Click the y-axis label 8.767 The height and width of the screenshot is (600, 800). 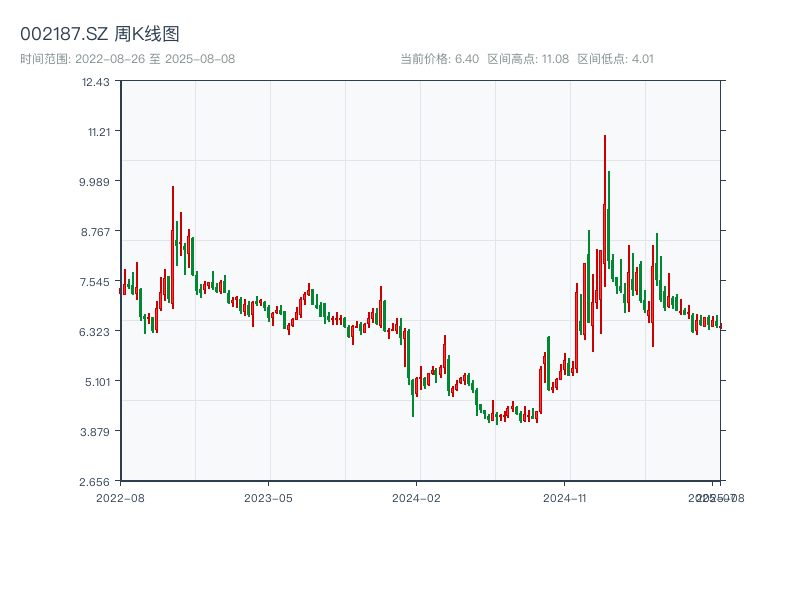[95, 232]
